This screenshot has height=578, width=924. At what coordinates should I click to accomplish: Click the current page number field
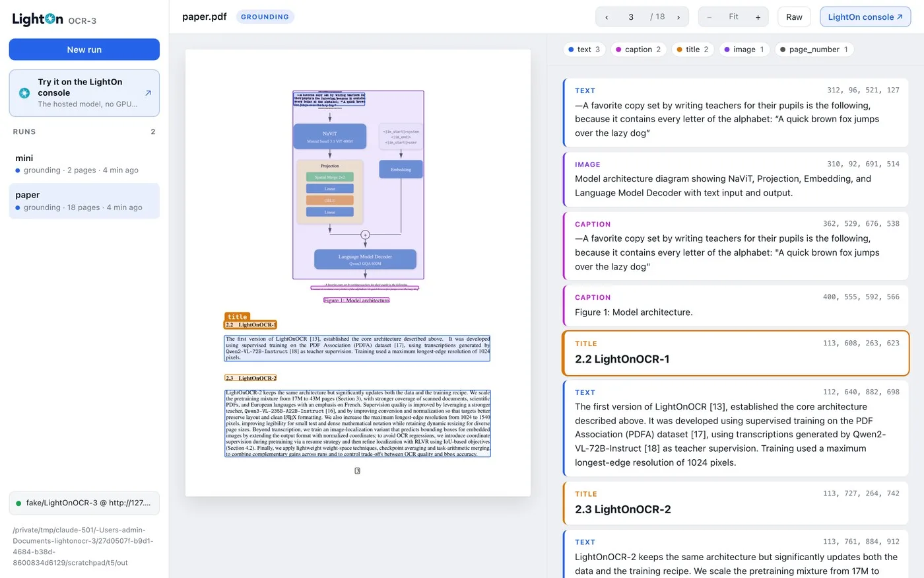tap(631, 17)
